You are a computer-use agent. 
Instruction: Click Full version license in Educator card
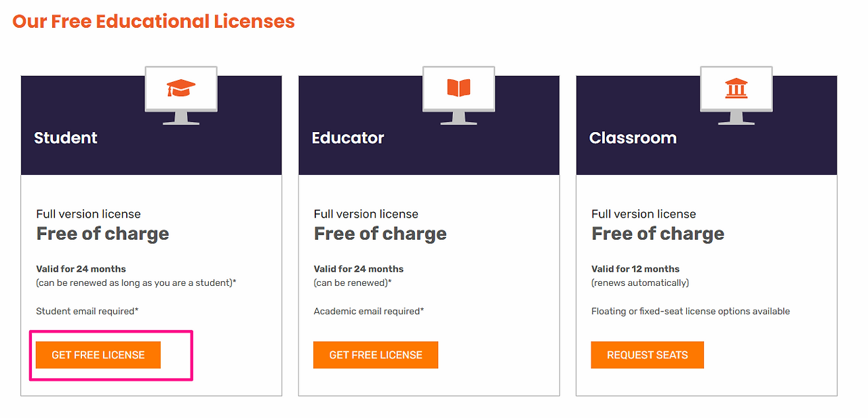point(366,214)
